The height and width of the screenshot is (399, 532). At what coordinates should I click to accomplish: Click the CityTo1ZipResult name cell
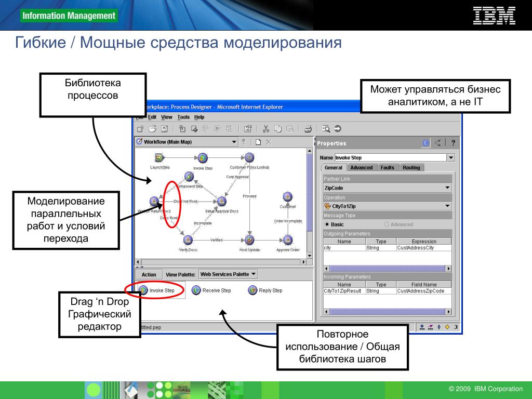(344, 291)
